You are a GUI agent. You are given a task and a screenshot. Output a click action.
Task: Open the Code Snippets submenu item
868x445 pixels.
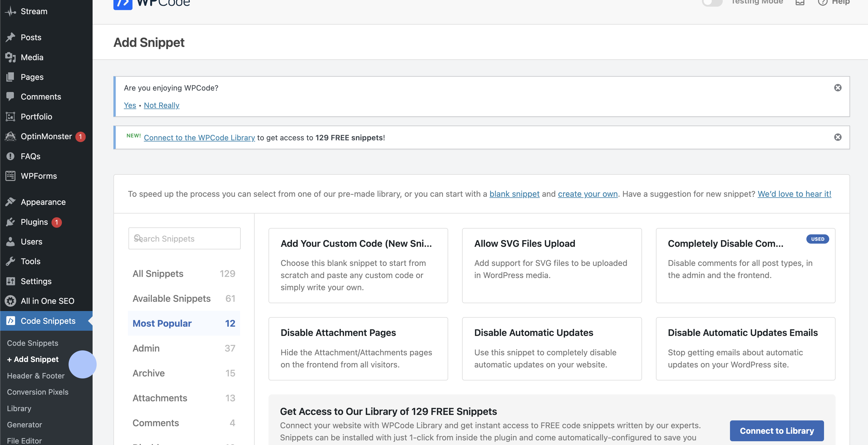pyautogui.click(x=33, y=343)
